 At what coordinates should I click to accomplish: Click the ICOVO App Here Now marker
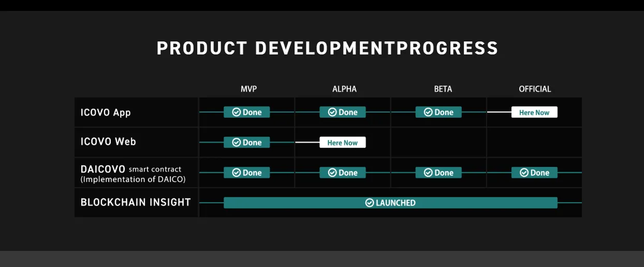534,112
